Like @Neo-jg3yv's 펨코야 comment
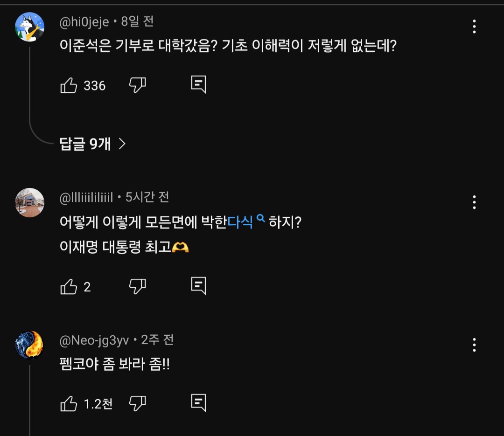Image resolution: width=504 pixels, height=436 pixels. [69, 404]
